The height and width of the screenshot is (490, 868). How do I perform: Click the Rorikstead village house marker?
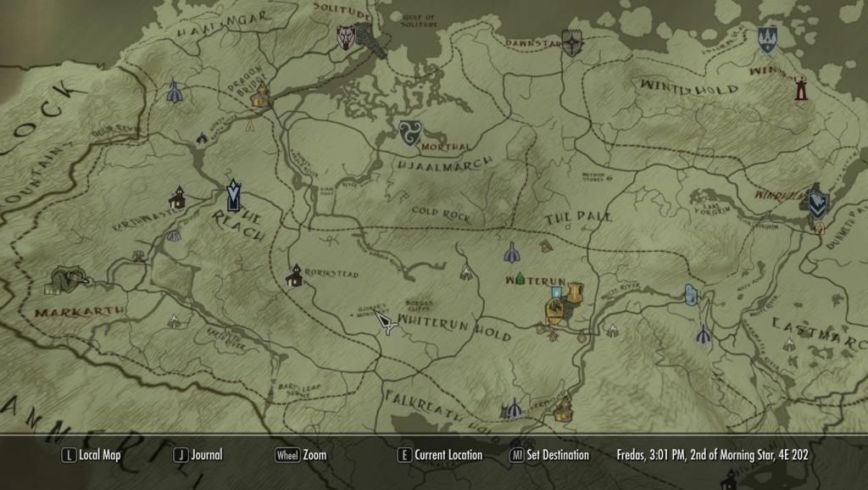click(x=295, y=276)
